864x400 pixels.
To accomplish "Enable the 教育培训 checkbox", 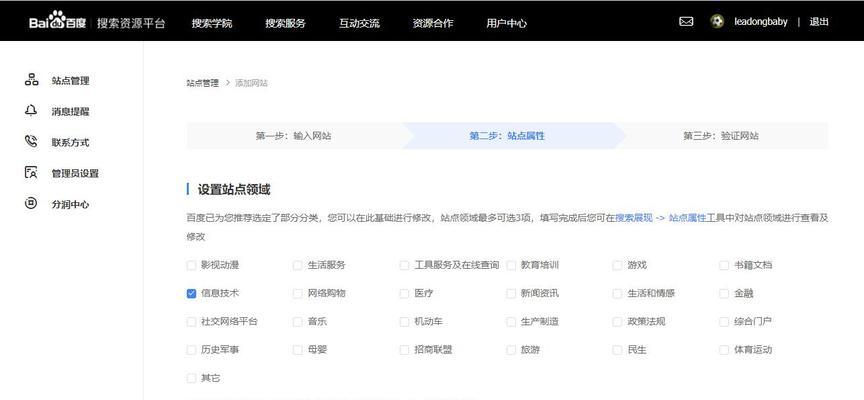I will [x=511, y=265].
